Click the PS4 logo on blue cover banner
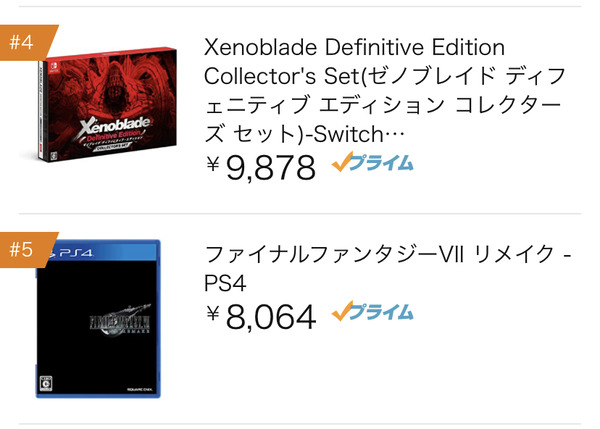The height and width of the screenshot is (429, 600). [72, 253]
